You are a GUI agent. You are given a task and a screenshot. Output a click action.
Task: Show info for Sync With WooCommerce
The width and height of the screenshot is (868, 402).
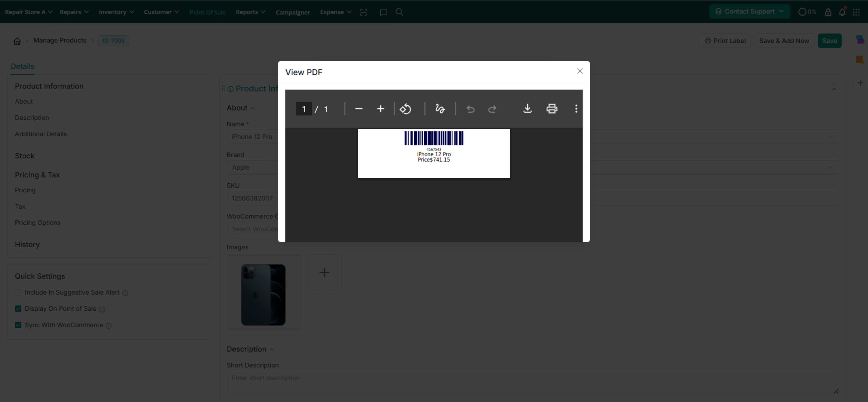click(x=109, y=326)
